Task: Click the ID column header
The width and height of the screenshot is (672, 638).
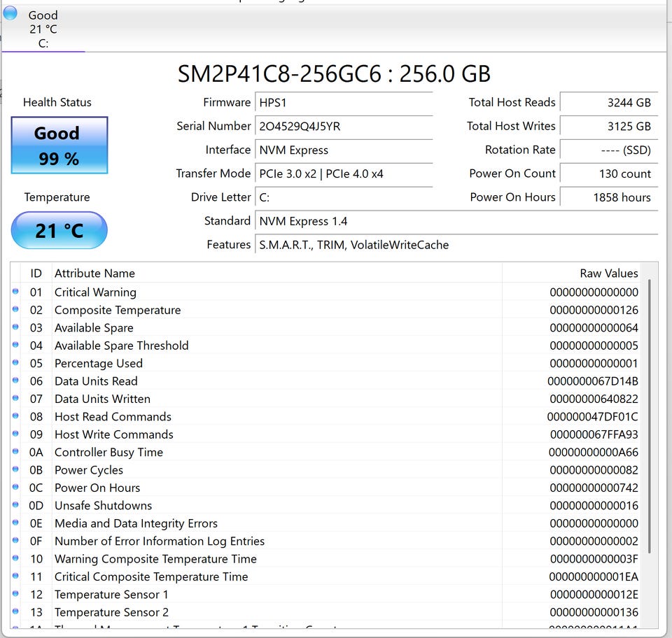Action: click(x=36, y=274)
